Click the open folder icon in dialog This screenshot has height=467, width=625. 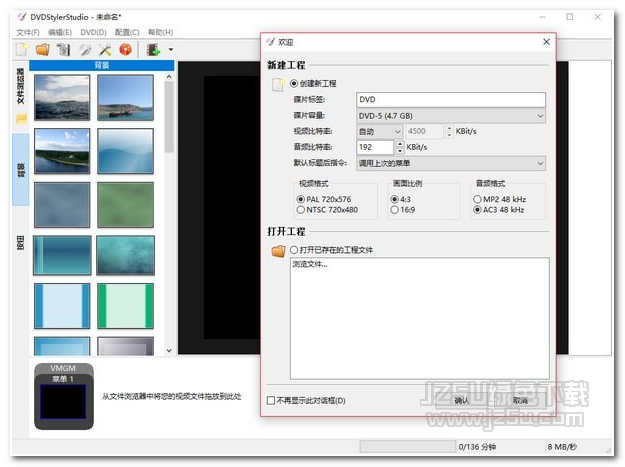point(278,251)
